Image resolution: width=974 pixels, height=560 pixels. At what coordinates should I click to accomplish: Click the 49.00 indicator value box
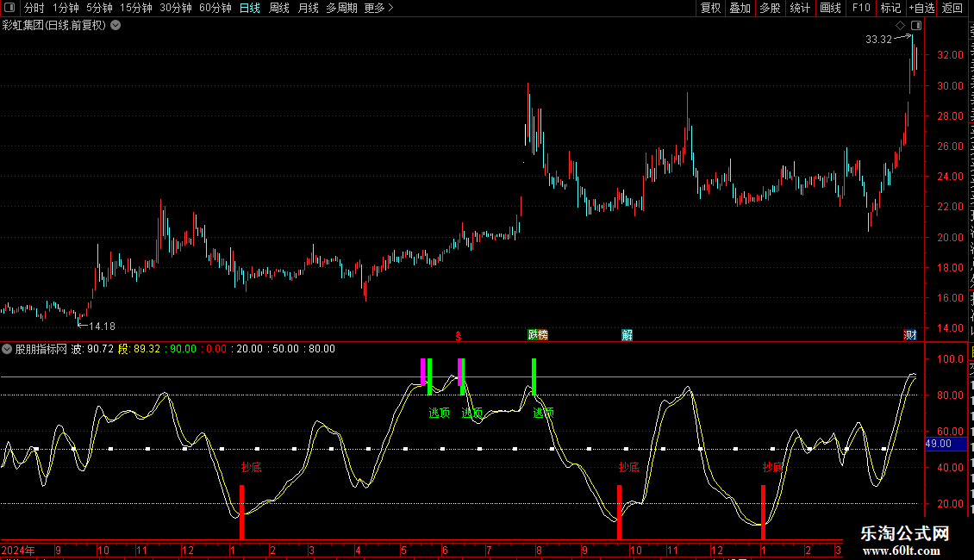click(946, 444)
